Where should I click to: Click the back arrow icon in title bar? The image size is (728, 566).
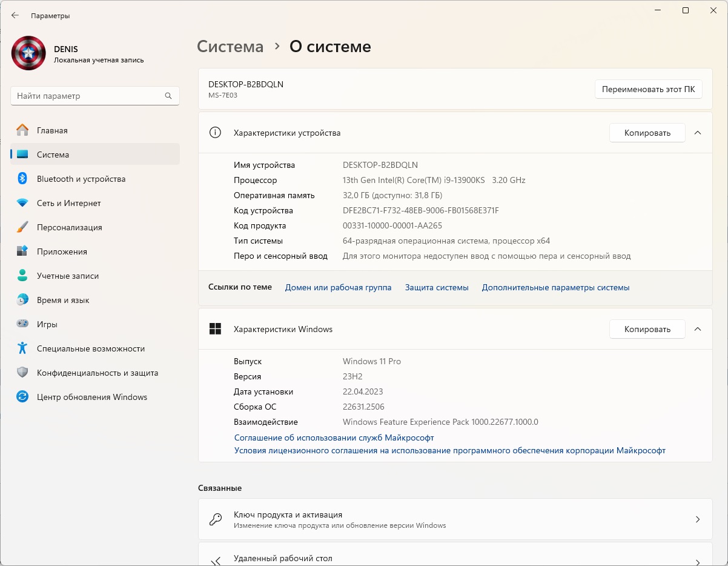[15, 16]
